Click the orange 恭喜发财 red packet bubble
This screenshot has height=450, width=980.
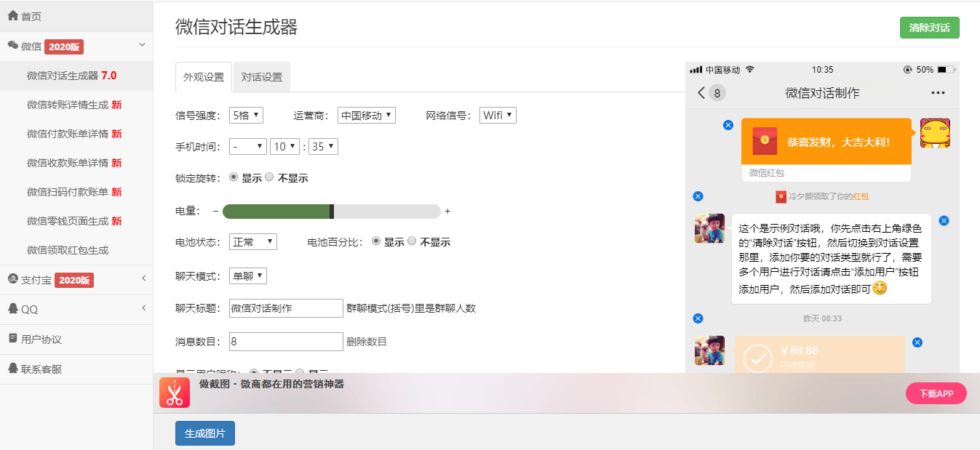click(826, 141)
